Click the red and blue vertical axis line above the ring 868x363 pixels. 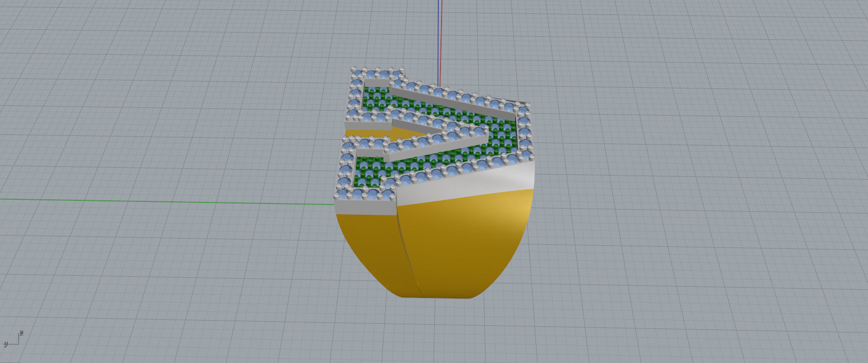(x=440, y=42)
